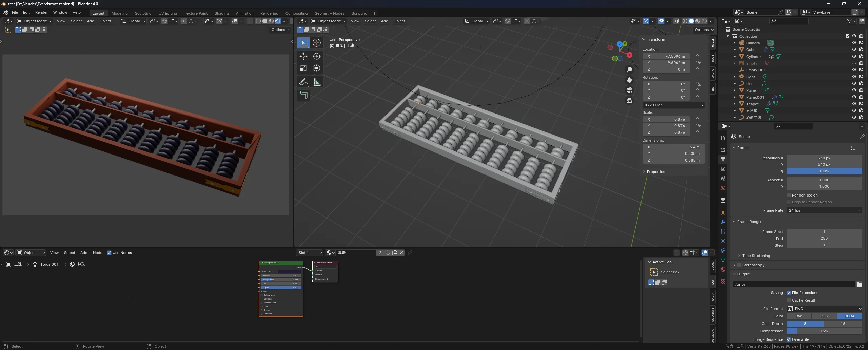This screenshot has height=350, width=868.
Task: Click the pan hand viewport gizmo
Action: [629, 80]
